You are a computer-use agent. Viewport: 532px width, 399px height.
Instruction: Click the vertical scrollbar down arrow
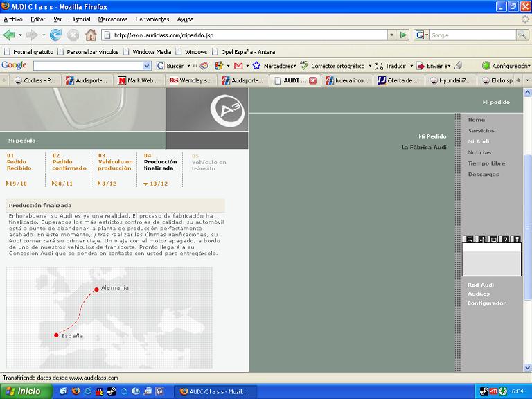tap(527, 367)
